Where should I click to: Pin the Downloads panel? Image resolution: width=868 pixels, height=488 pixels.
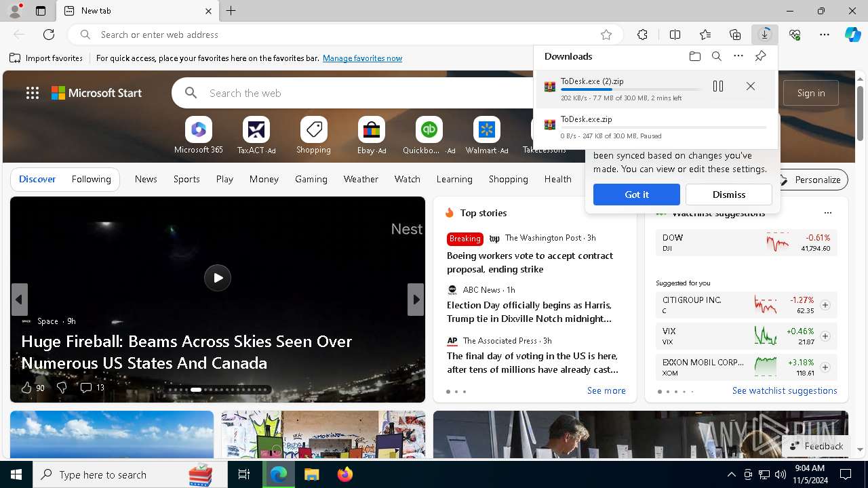761,56
